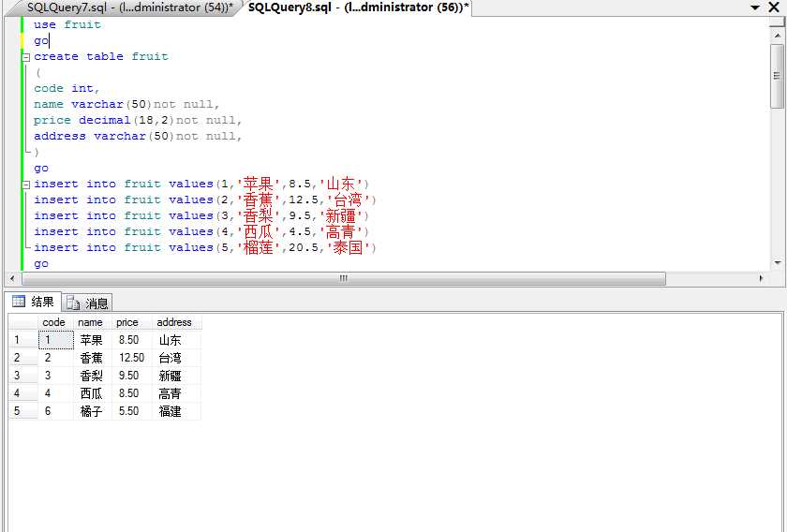Select result row number 1 header
The height and width of the screenshot is (532, 787).
pos(23,340)
